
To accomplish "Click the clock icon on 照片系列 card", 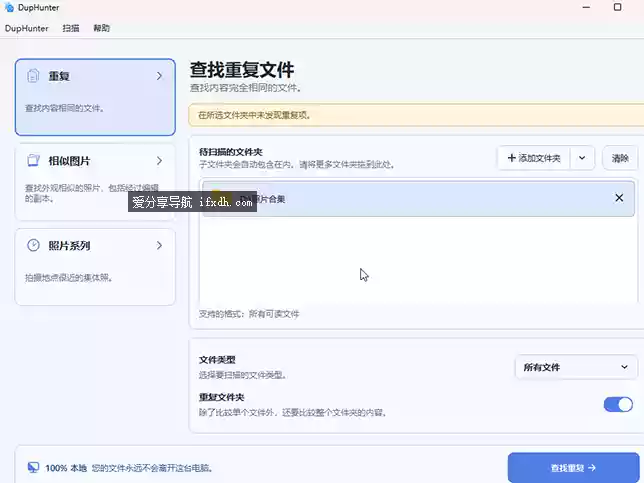I will coord(33,245).
